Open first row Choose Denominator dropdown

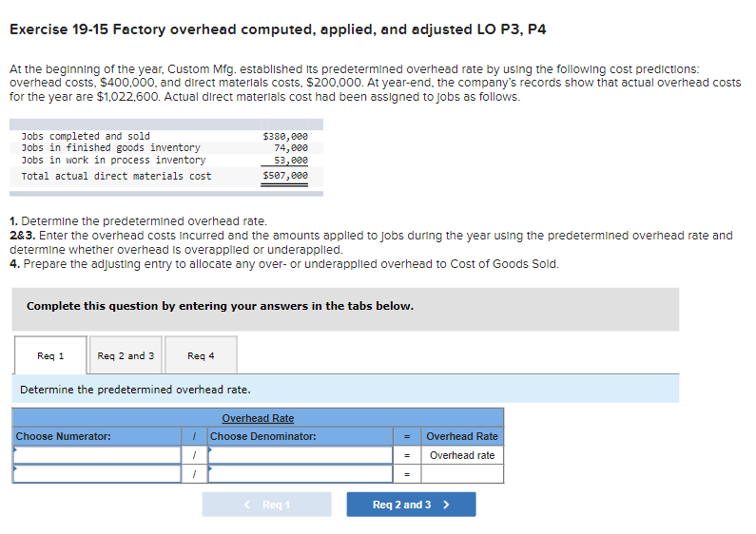point(300,455)
